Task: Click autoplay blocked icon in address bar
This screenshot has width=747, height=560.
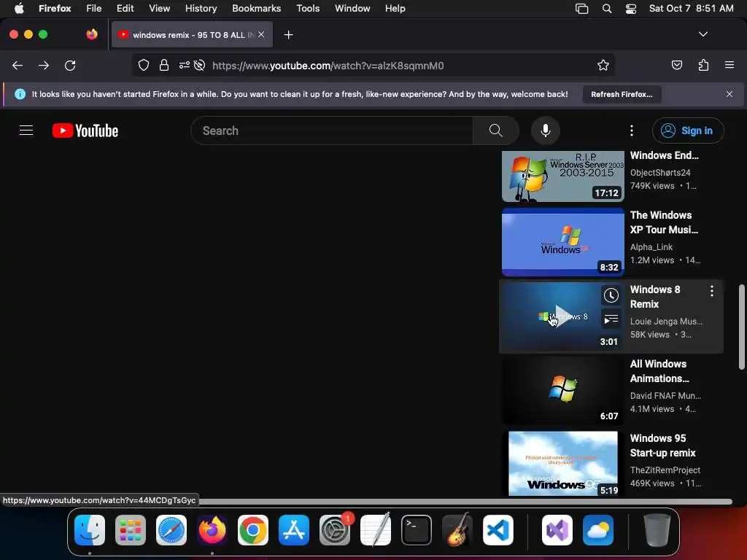Action: click(x=200, y=65)
